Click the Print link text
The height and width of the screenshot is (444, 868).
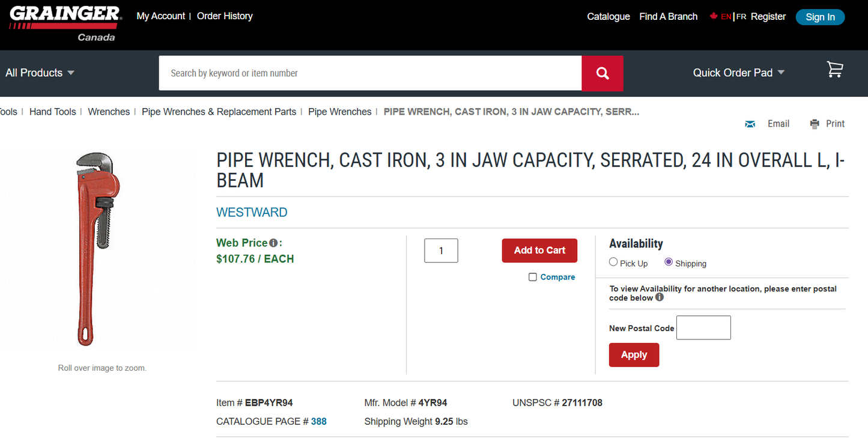[x=836, y=124]
